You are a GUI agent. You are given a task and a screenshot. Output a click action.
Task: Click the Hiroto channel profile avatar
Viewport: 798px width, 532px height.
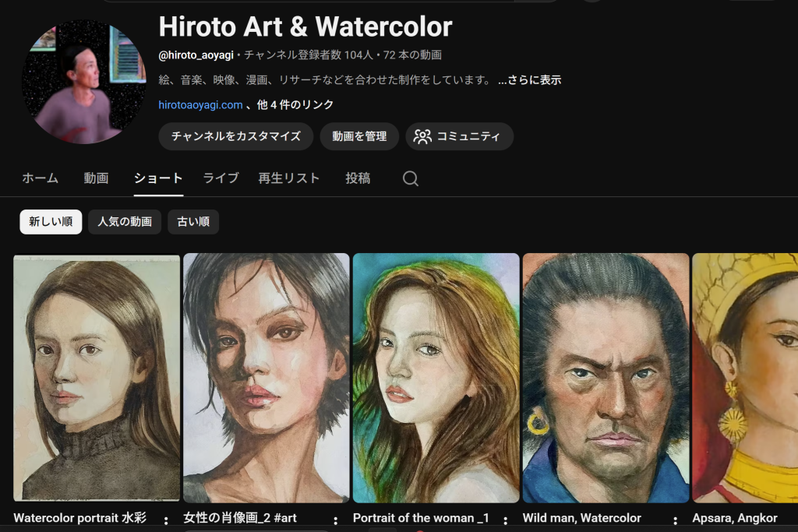click(x=84, y=82)
